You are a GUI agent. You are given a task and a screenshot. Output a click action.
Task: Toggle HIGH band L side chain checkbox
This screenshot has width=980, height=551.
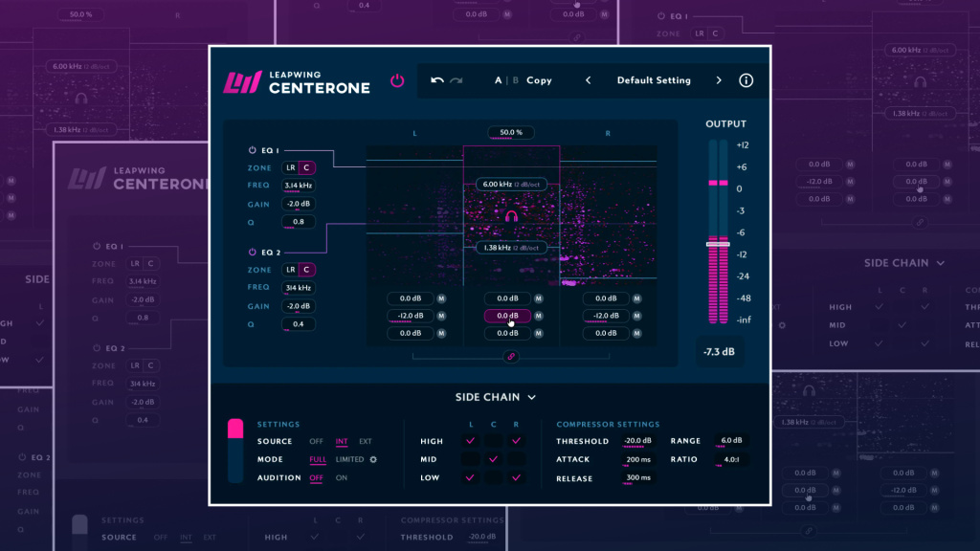[x=470, y=441]
